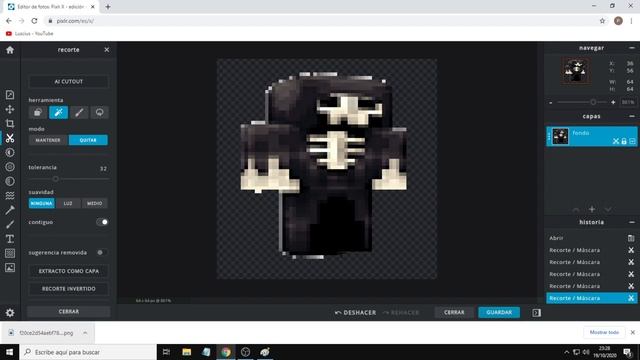Lock the fondo layer
The image size is (640, 360).
(624, 141)
